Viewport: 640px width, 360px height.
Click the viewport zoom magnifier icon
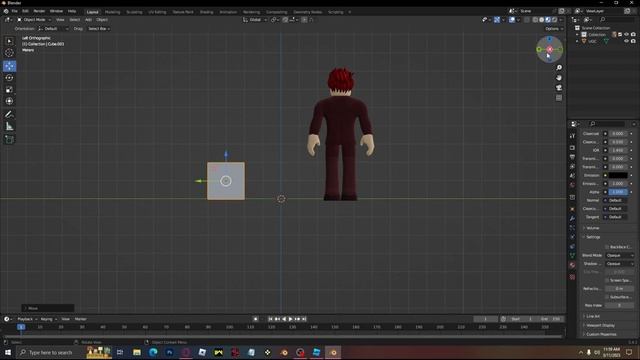point(559,68)
